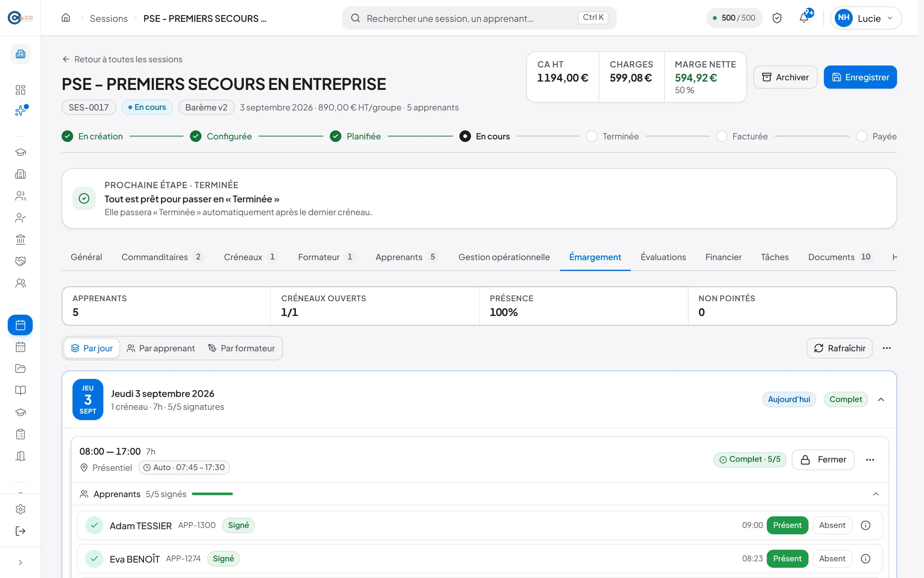Click the Complet · 5/5 slot badge
The width and height of the screenshot is (924, 578).
click(749, 460)
